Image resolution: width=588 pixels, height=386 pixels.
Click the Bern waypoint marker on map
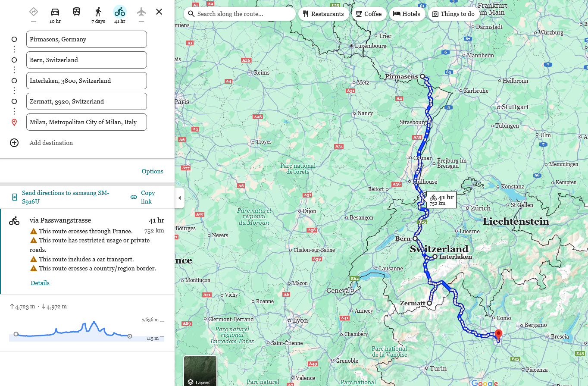click(x=415, y=238)
